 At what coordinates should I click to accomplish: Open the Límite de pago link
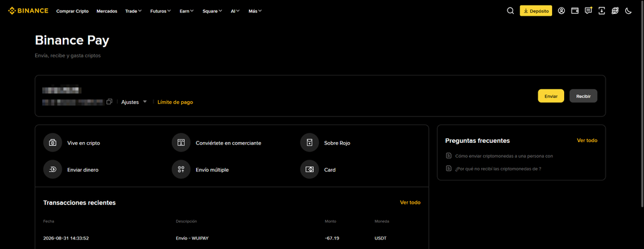(175, 102)
